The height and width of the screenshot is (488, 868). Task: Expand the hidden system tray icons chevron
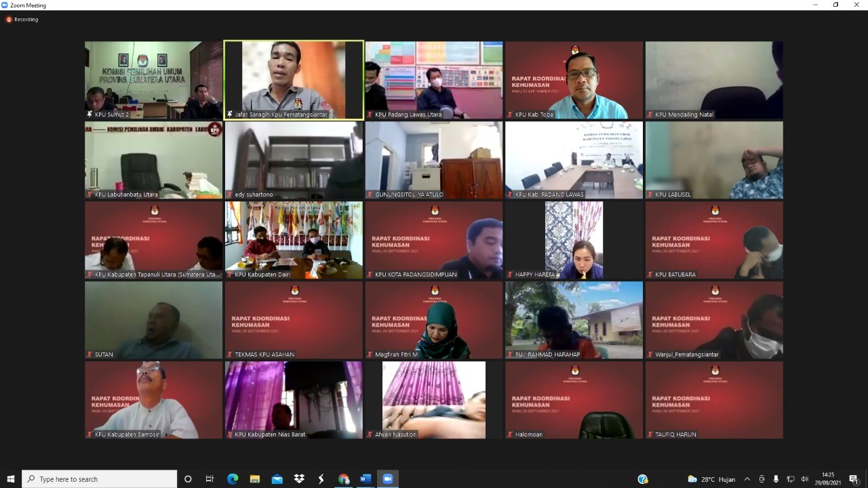click(747, 479)
